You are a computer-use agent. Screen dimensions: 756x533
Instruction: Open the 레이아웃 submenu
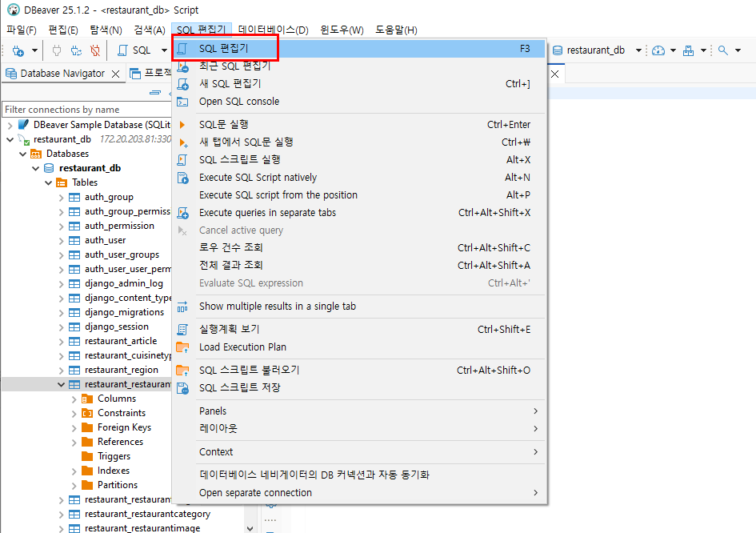coord(360,428)
